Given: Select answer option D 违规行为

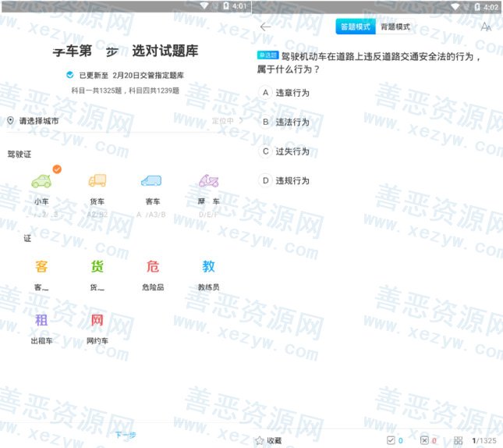Looking at the screenshot, I should [x=285, y=180].
